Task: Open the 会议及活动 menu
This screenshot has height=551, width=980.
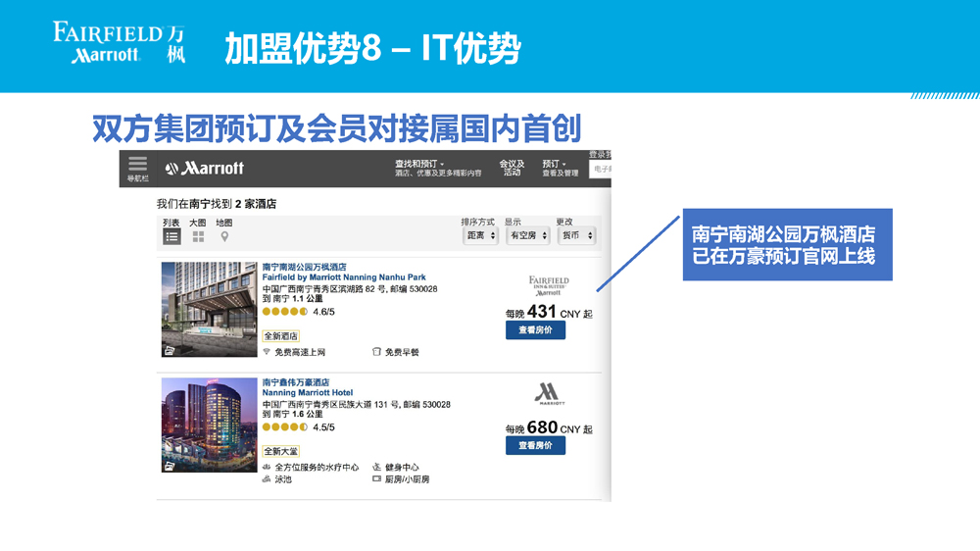Action: click(x=512, y=168)
